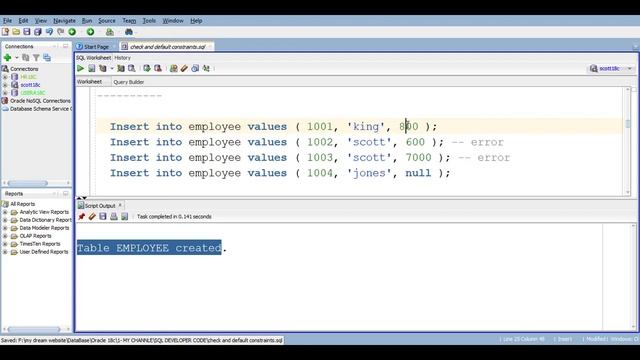Screen dimensions: 640x360
Task: Click 'Table EMPLOYEE created' output text
Action: [149, 248]
